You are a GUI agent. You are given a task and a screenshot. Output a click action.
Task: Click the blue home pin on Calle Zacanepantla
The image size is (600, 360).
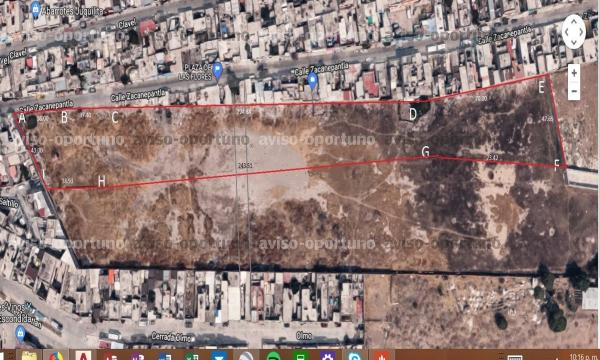point(313,81)
